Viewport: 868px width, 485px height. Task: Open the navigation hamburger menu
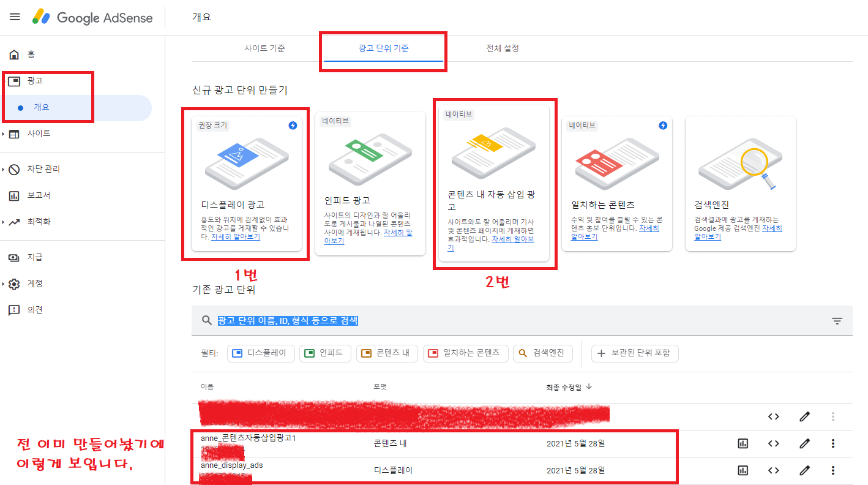[15, 17]
